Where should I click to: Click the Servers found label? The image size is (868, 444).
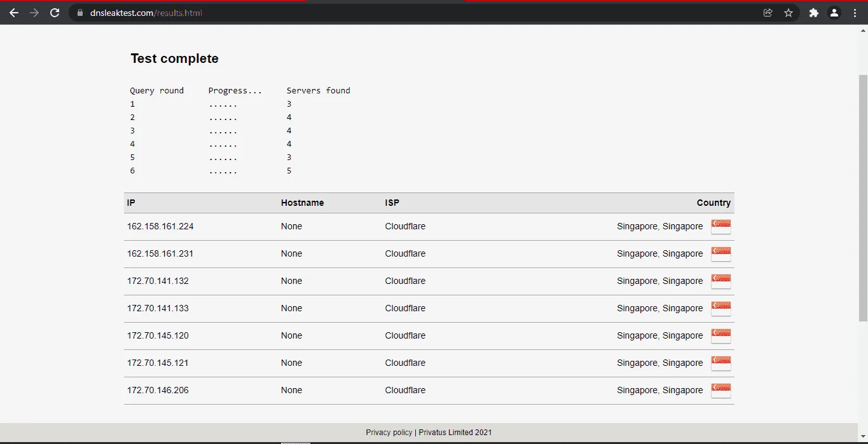coord(319,91)
